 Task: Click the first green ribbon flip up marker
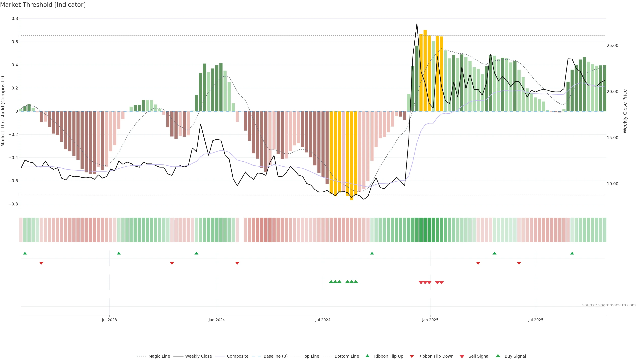pyautogui.click(x=25, y=253)
